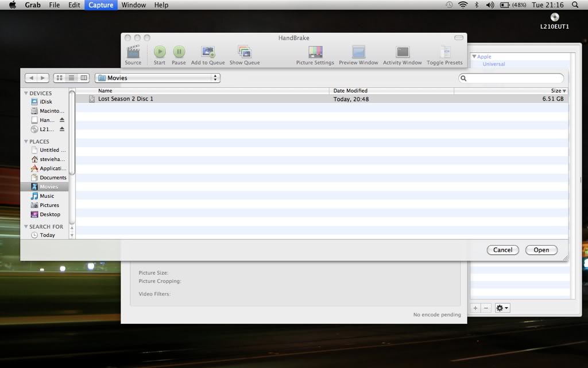Viewport: 588px width, 368px height.
Task: Click the sidebar scrollbar down arrow
Action: coord(72,236)
